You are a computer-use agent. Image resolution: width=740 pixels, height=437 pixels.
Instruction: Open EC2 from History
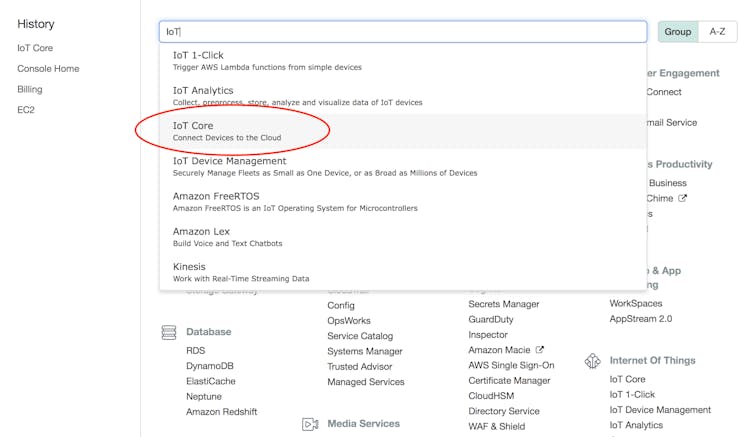[26, 110]
